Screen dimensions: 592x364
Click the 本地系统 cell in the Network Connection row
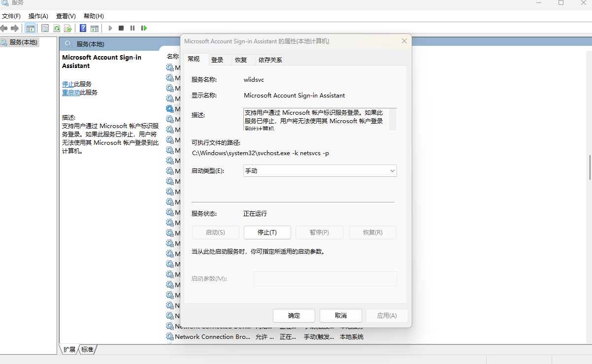point(352,337)
